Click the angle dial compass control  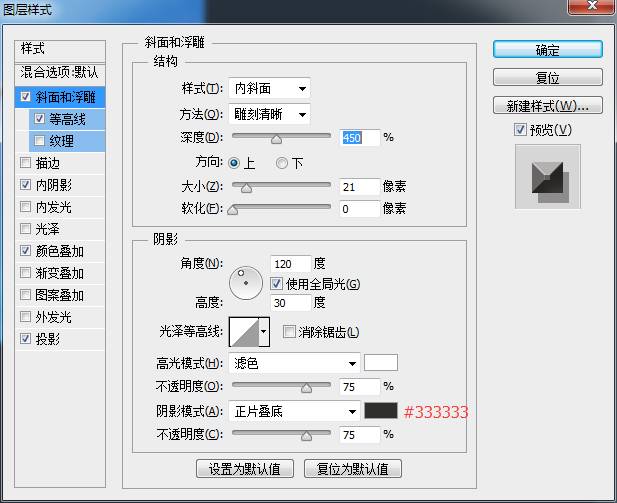245,283
